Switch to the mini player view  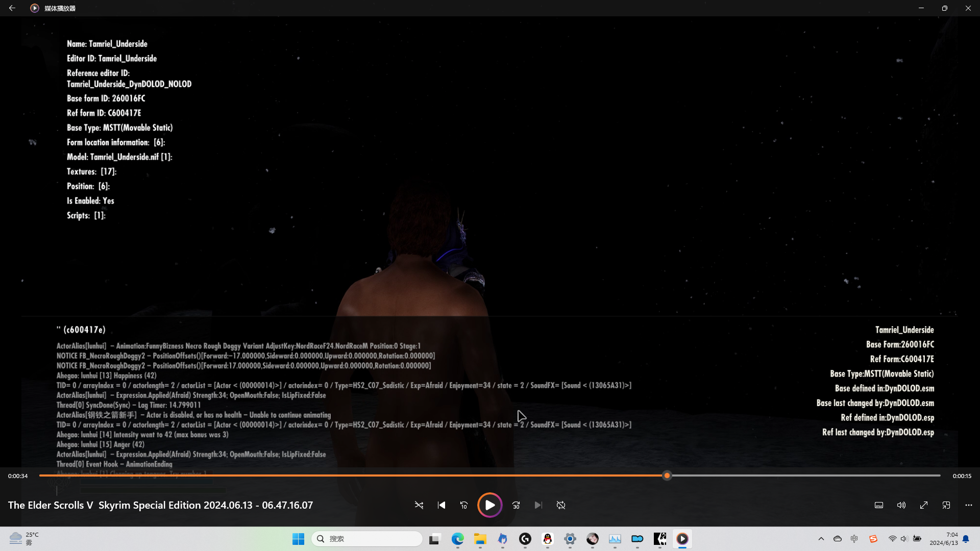click(946, 505)
